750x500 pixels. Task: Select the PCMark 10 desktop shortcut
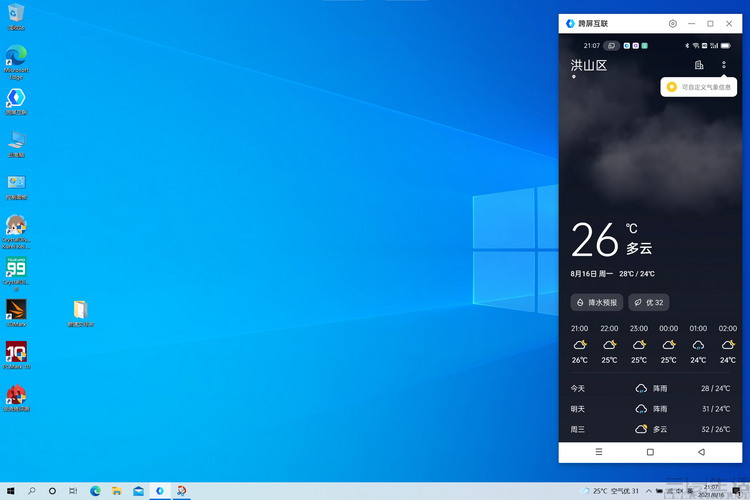click(16, 355)
